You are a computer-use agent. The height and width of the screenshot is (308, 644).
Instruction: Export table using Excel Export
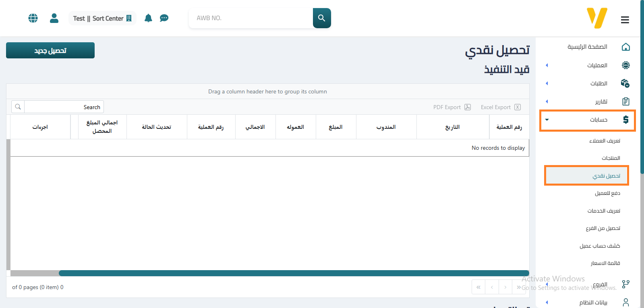coord(500,107)
